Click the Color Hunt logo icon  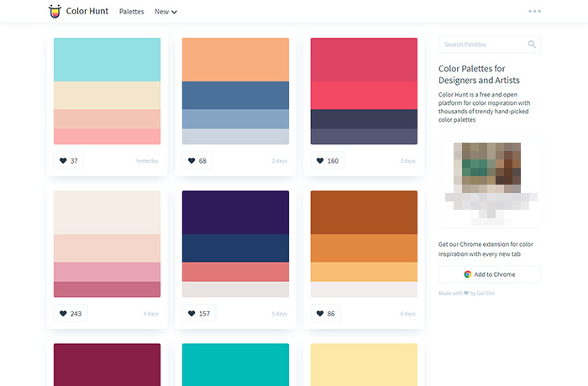point(55,11)
